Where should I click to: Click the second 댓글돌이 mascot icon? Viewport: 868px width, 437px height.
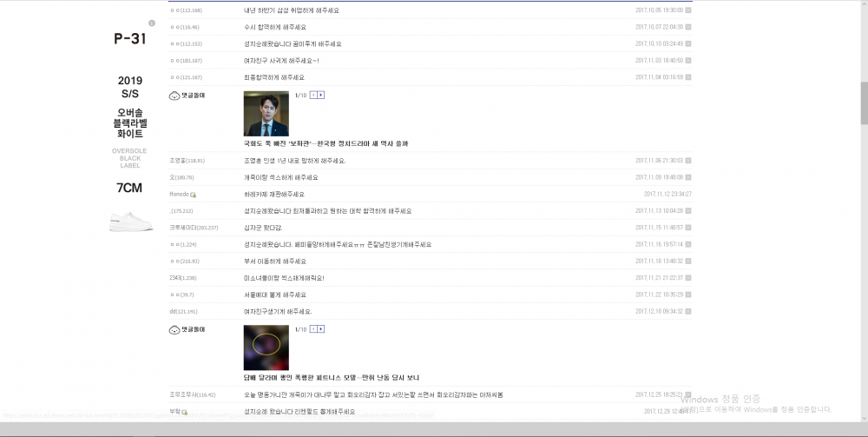coord(174,330)
